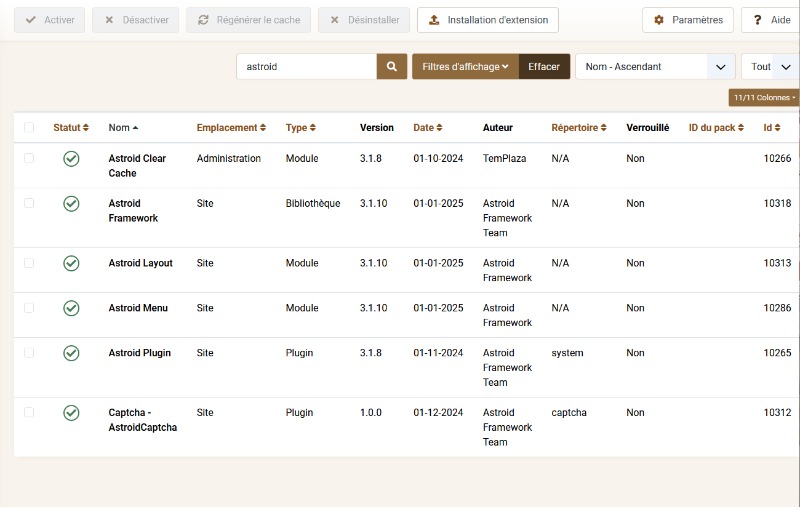800x507 pixels.
Task: Open the 11/11 Colonnes selector
Action: coord(764,97)
